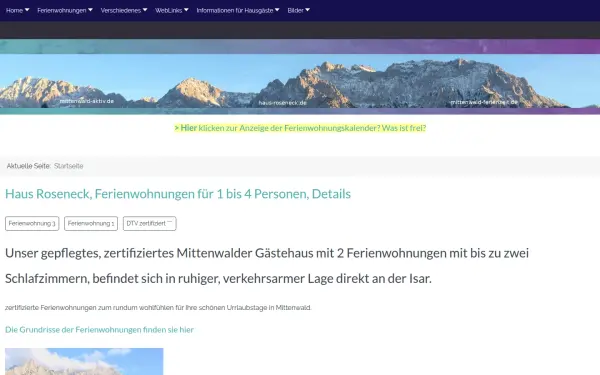Expand dropdown arrow next to WebLinks
The width and height of the screenshot is (600, 375).
point(186,10)
